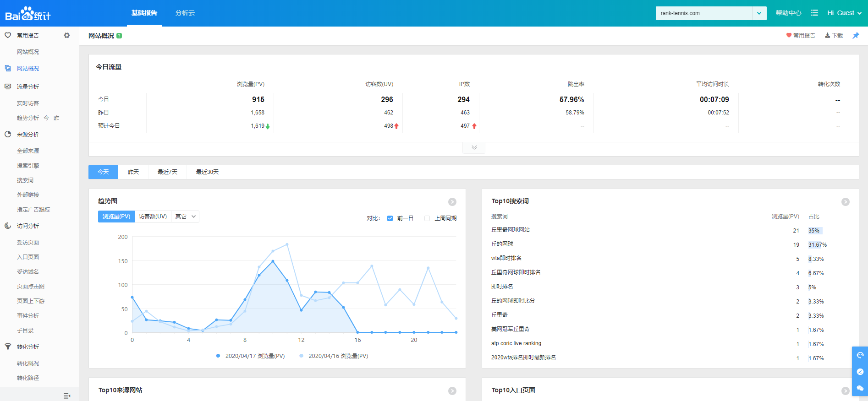Click the 流量分析 monitor icon
This screenshot has width=868, height=401.
(8, 87)
